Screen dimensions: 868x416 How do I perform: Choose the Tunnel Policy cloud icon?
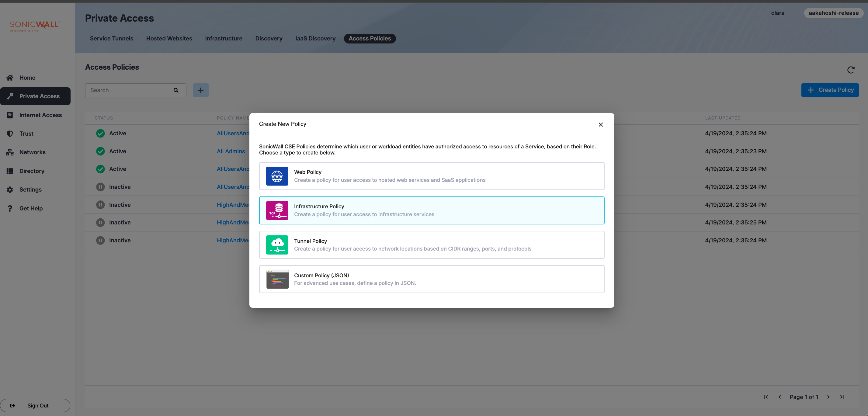(277, 245)
